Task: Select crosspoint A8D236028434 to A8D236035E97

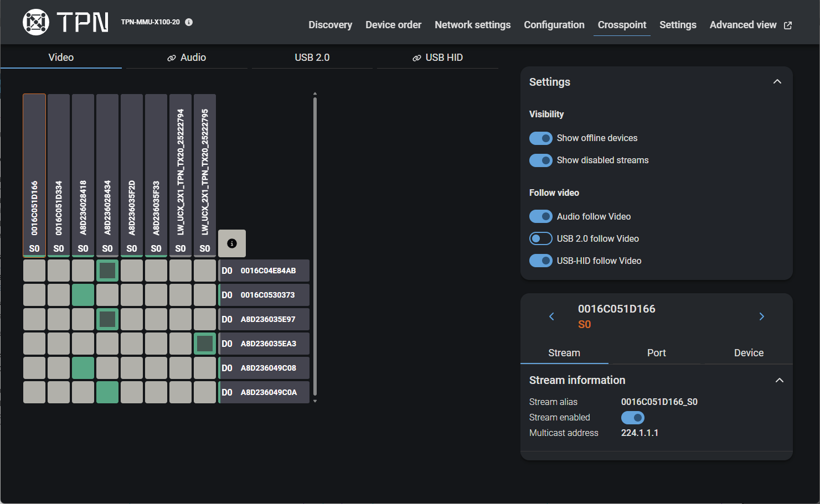Action: click(107, 319)
